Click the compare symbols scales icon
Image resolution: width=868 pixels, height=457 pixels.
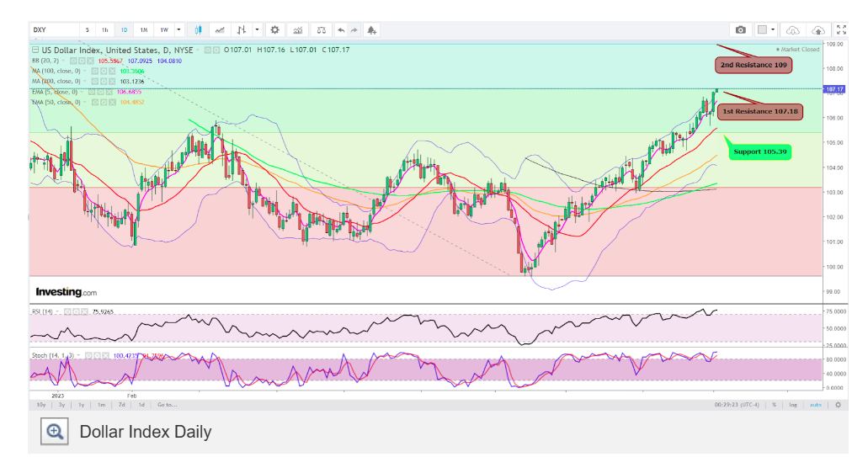321,29
